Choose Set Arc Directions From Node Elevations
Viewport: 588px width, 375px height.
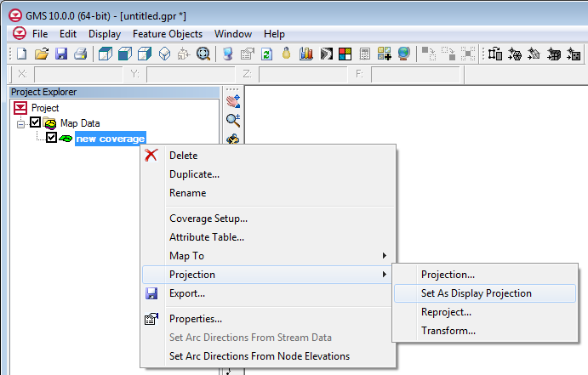tap(268, 356)
